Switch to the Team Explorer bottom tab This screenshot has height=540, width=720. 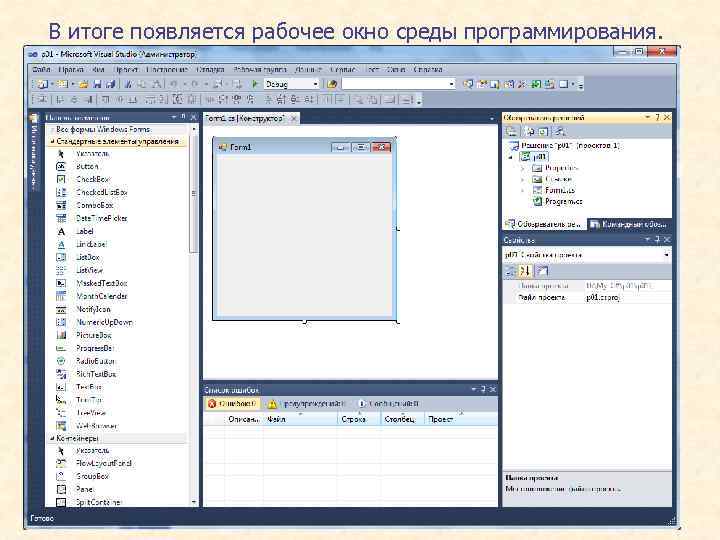coord(629,224)
